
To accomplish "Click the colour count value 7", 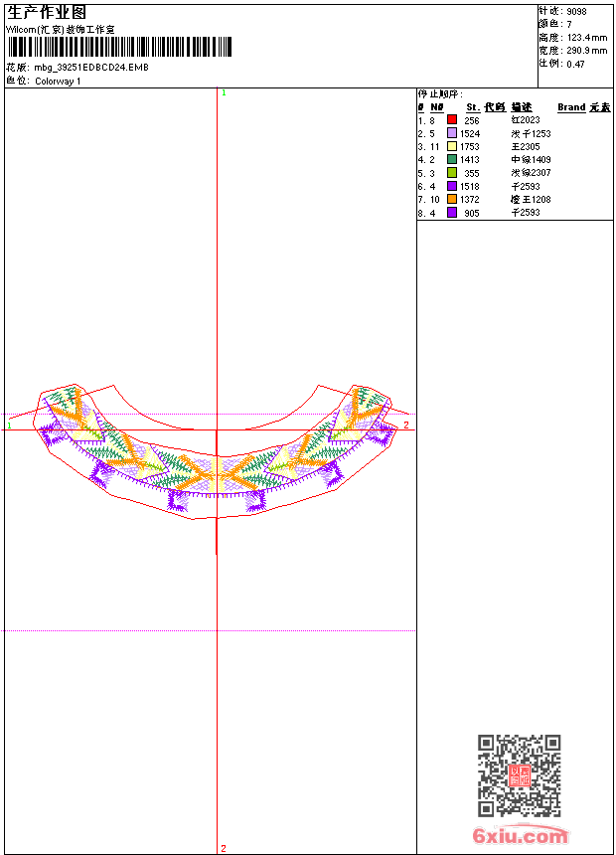I will pos(569,25).
